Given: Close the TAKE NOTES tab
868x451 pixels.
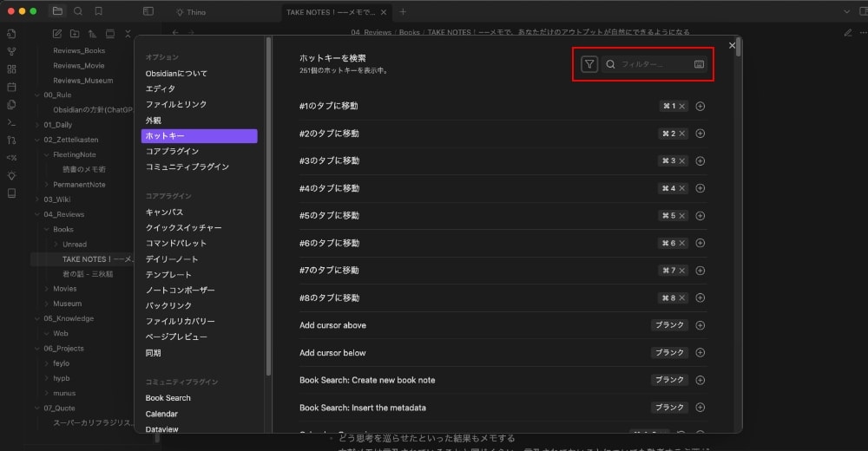Looking at the screenshot, I should 384,11.
